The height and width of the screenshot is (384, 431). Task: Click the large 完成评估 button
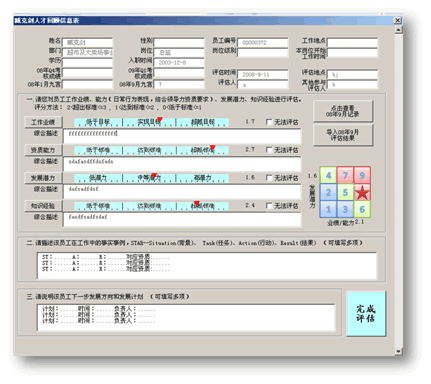tap(366, 313)
